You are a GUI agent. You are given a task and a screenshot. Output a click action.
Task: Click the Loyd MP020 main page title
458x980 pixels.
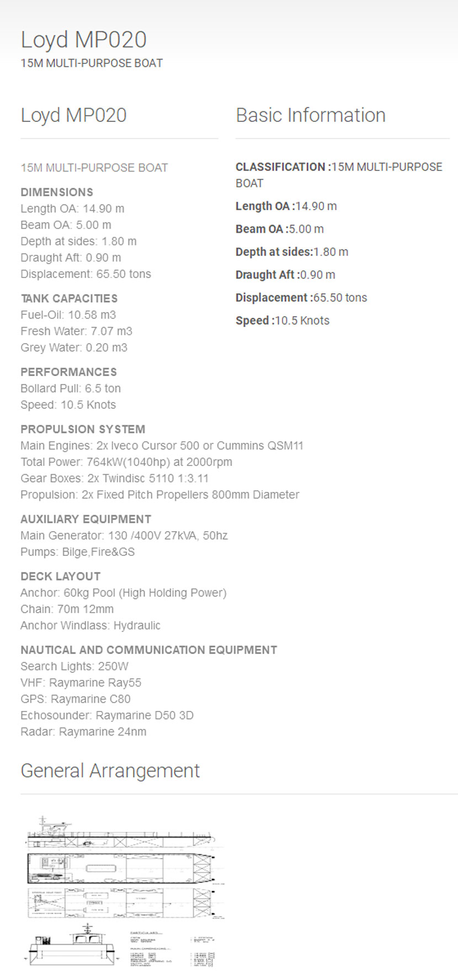click(x=83, y=40)
